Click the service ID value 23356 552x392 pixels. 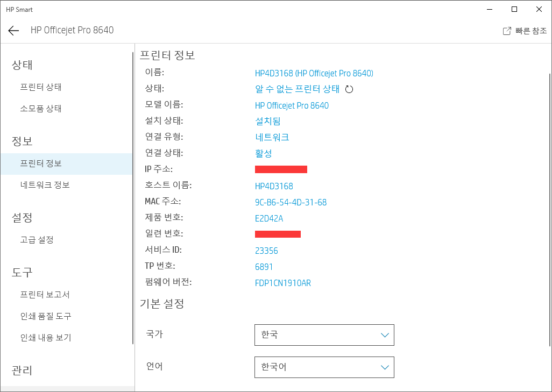[266, 251]
